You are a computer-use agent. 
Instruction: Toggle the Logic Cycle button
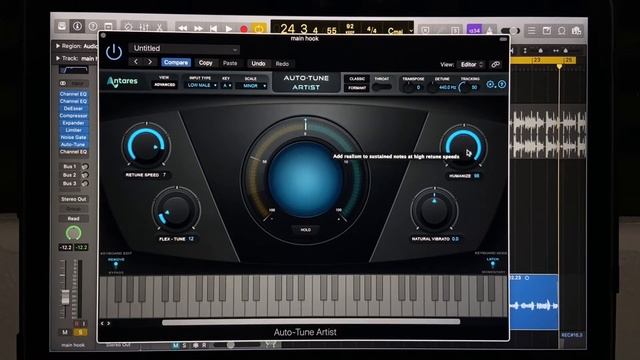[x=259, y=29]
